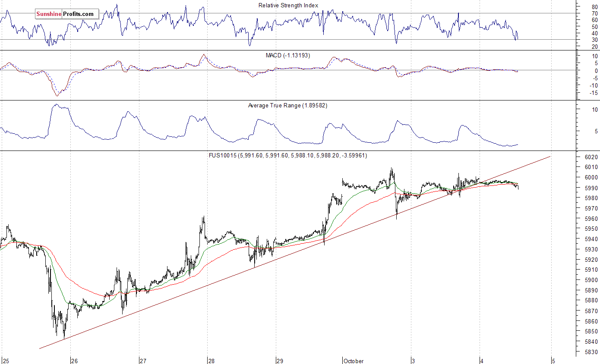600x364 pixels.
Task: Click the date label 25
Action: tap(6, 361)
